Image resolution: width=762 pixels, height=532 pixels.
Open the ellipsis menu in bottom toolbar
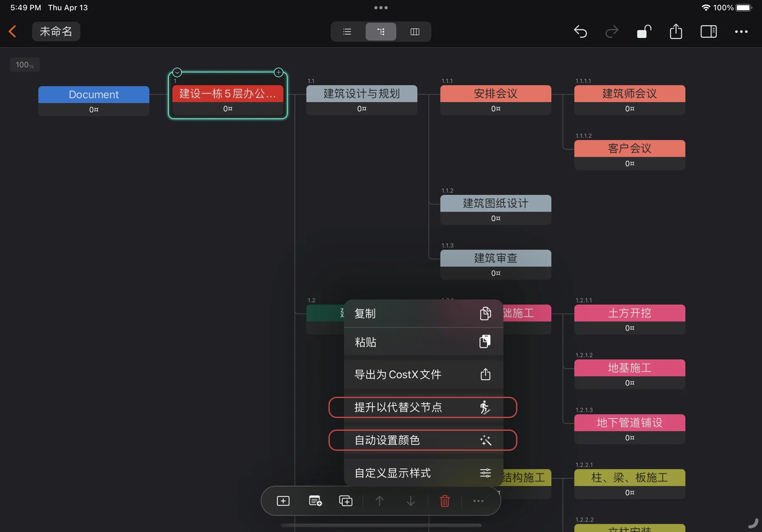(x=478, y=501)
